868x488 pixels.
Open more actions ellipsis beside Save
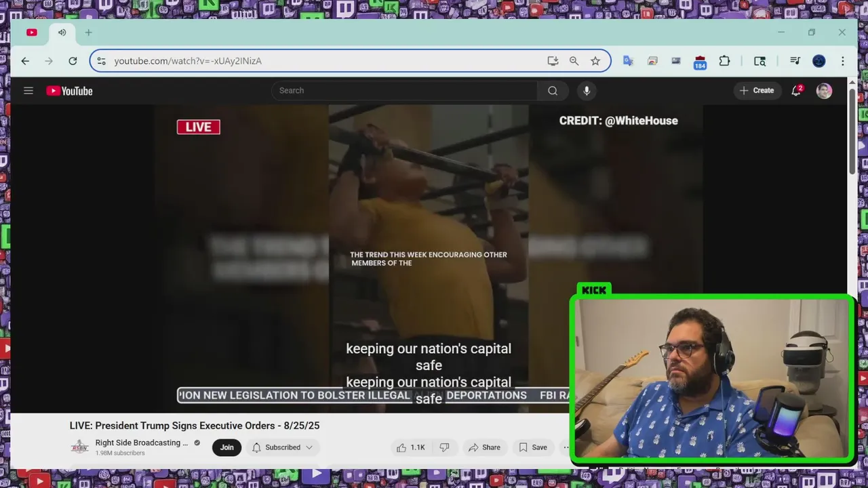point(566,447)
